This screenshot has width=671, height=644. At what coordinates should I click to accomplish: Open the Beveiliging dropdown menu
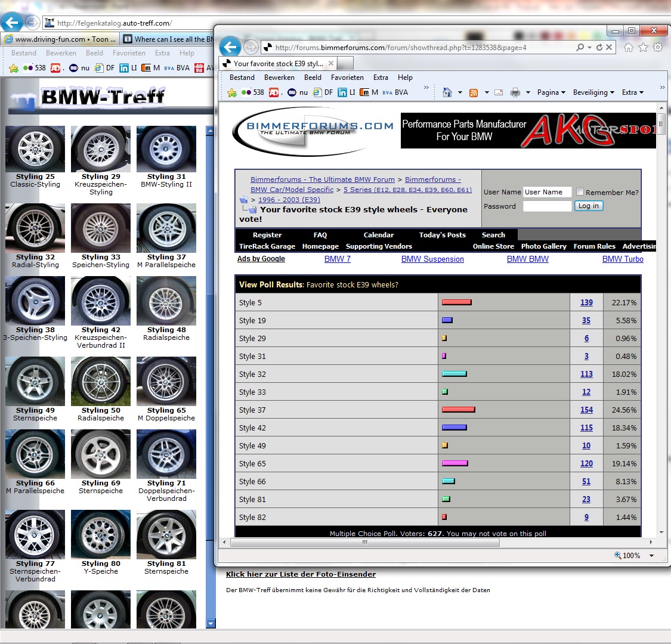[x=593, y=92]
